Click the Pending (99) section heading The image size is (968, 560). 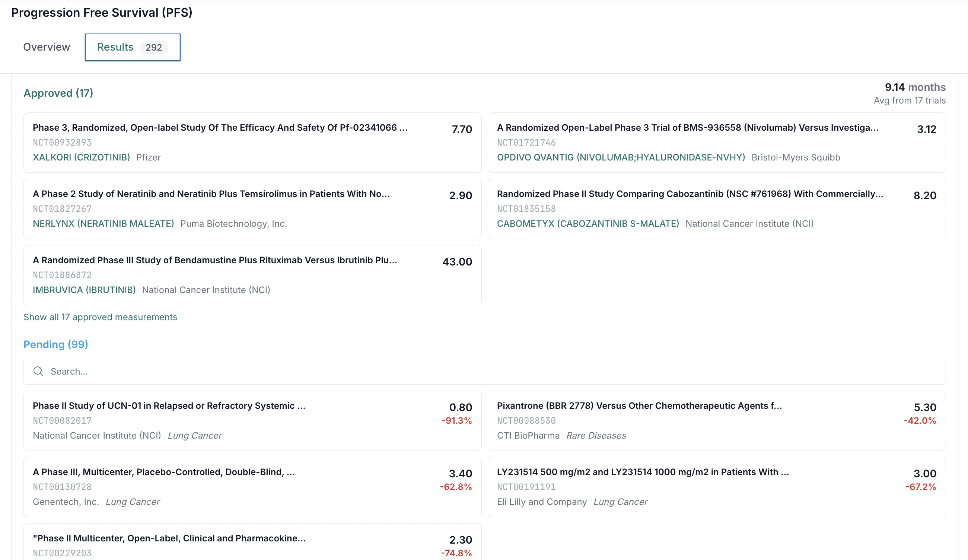pyautogui.click(x=56, y=344)
